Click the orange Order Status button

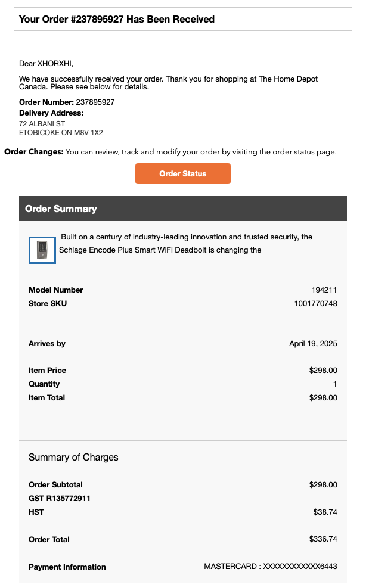(x=182, y=173)
